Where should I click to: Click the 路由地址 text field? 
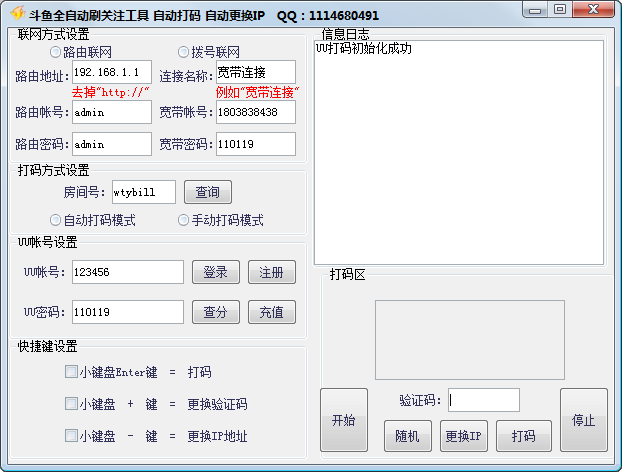coord(111,72)
